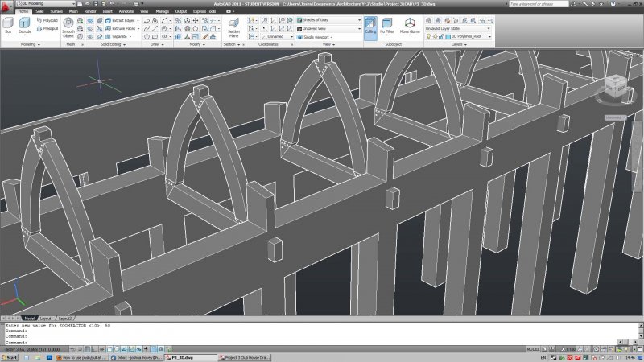Click the Presspull tool

tap(48, 29)
